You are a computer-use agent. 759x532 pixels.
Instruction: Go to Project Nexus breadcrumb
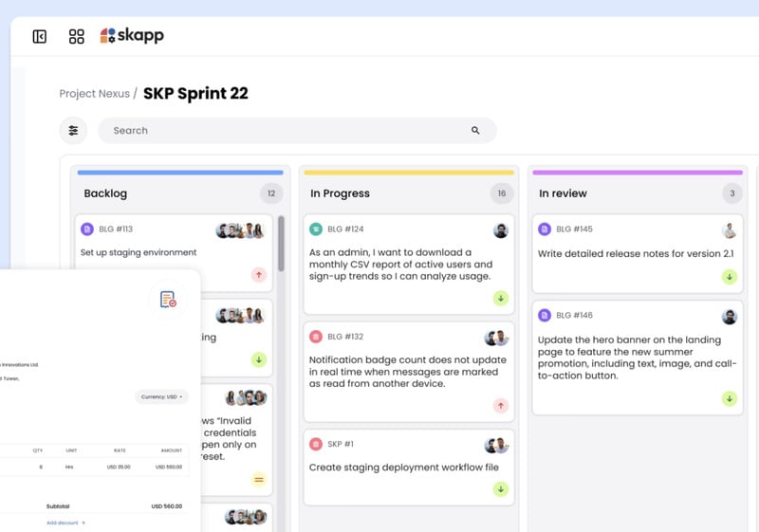pos(94,94)
